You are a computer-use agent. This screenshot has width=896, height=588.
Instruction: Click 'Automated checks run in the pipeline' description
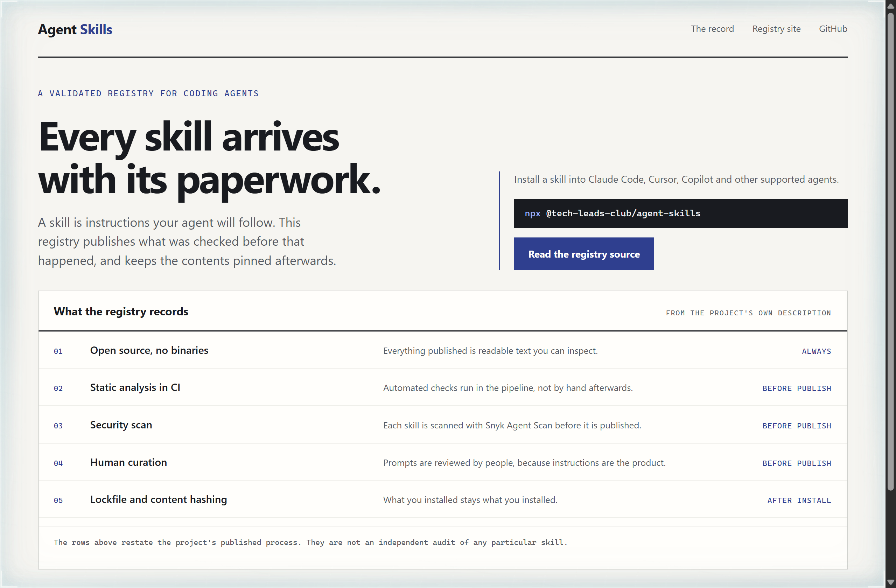508,388
